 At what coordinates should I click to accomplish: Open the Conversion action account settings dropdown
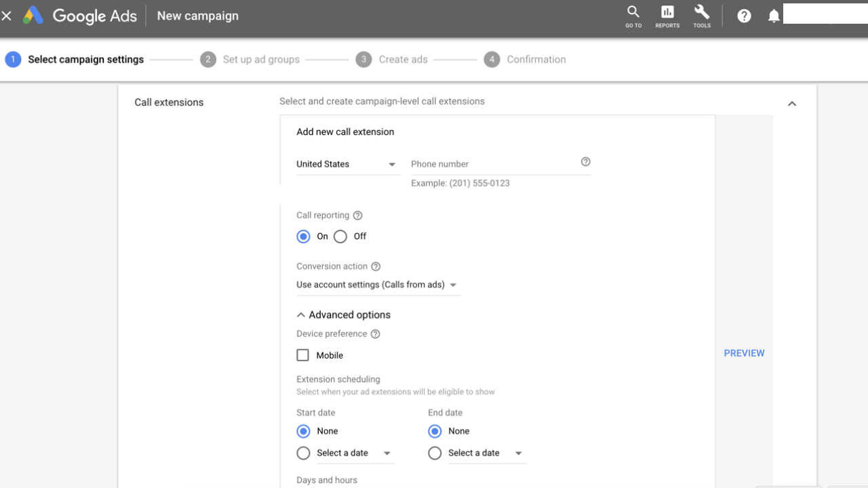click(378, 285)
